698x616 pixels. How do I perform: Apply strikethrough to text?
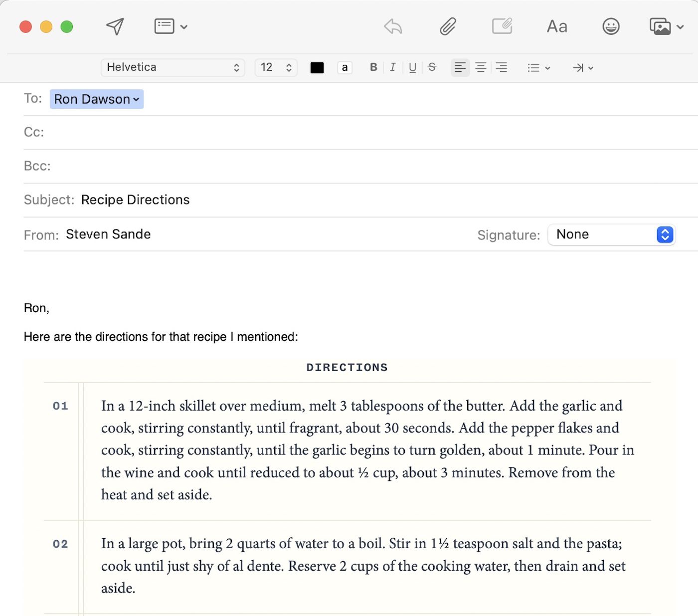(432, 67)
